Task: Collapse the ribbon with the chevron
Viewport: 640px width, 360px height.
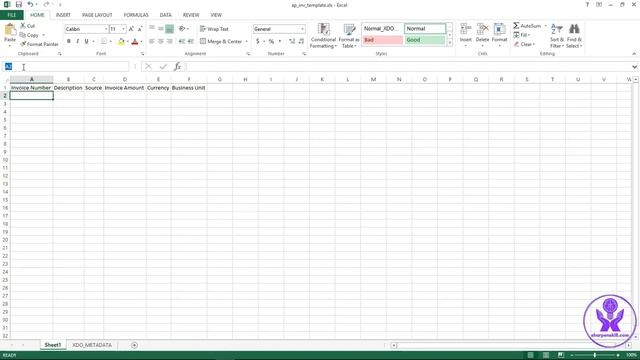Action: 634,54
